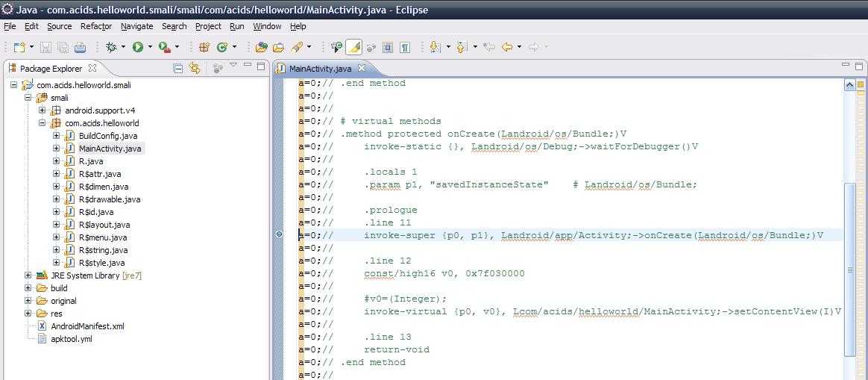Collapse the smali source folder
Screen dimensions: 868x380
tap(28, 98)
